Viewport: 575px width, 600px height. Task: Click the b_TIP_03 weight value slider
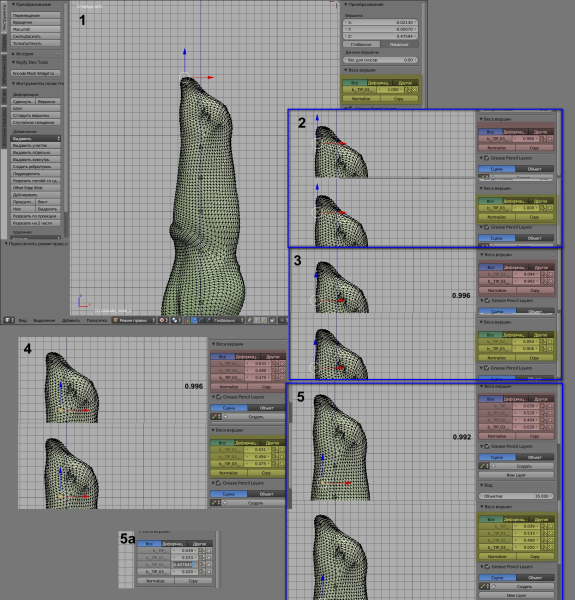391,90
